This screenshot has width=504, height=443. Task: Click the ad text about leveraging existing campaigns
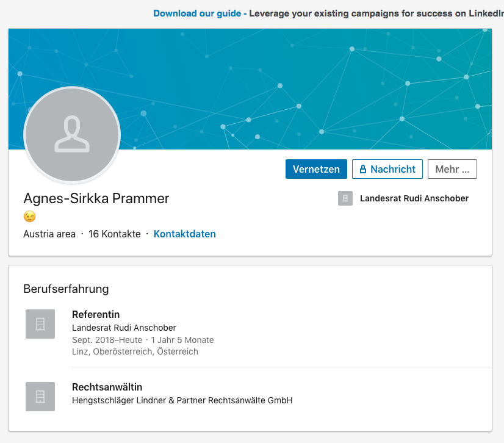(x=376, y=13)
